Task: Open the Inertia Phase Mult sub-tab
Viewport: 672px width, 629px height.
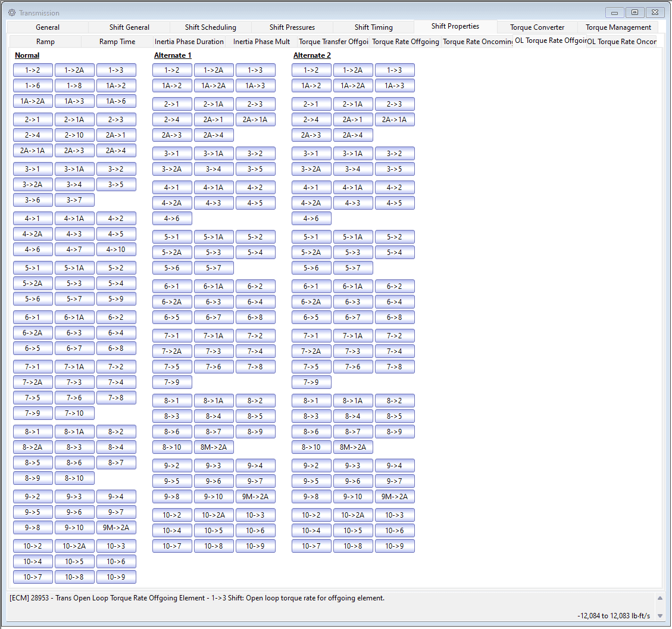Action: [261, 42]
